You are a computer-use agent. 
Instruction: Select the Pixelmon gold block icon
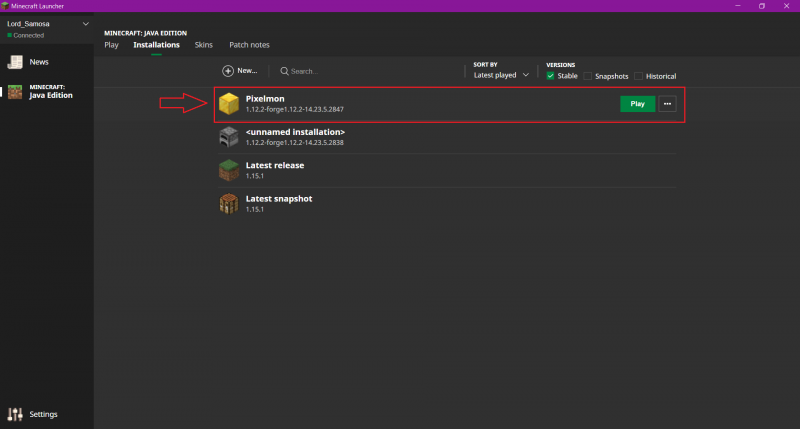(229, 104)
